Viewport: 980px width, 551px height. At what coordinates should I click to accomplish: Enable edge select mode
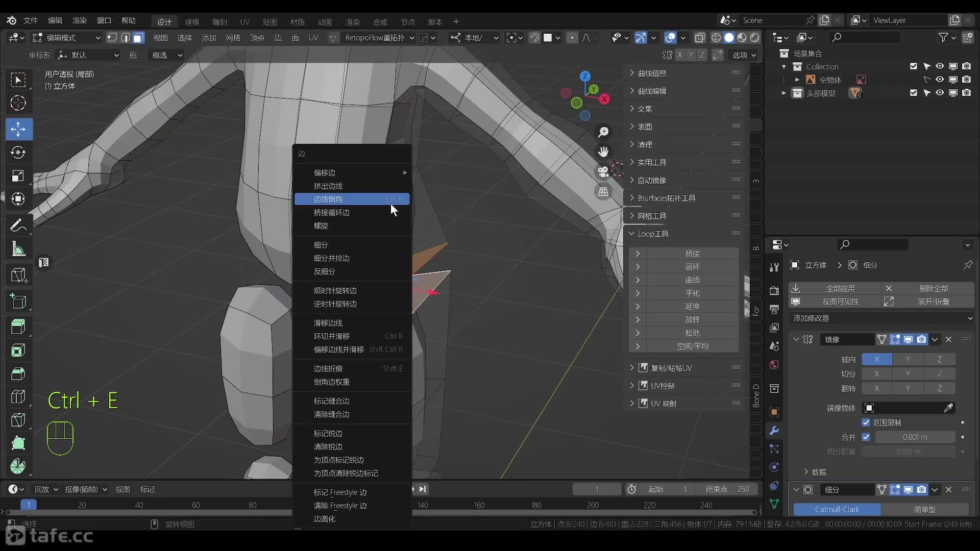coord(126,37)
